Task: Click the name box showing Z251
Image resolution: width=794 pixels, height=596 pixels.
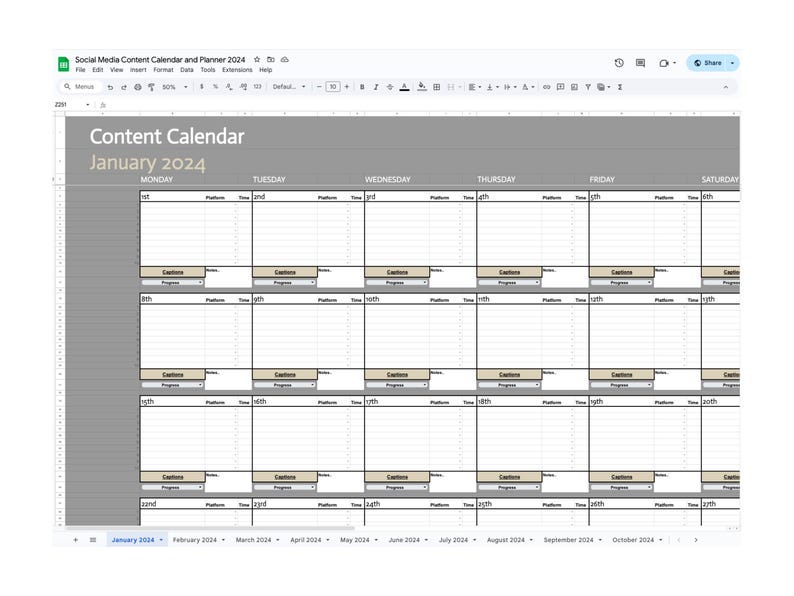Action: pos(72,104)
